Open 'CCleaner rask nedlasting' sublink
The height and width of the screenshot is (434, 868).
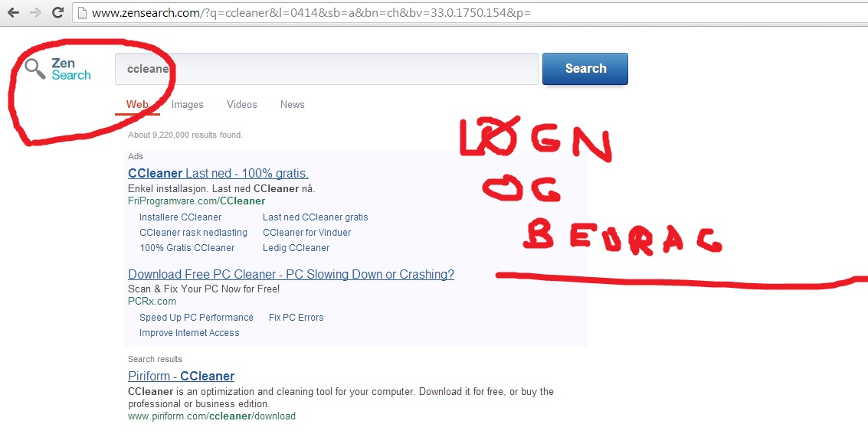(193, 233)
